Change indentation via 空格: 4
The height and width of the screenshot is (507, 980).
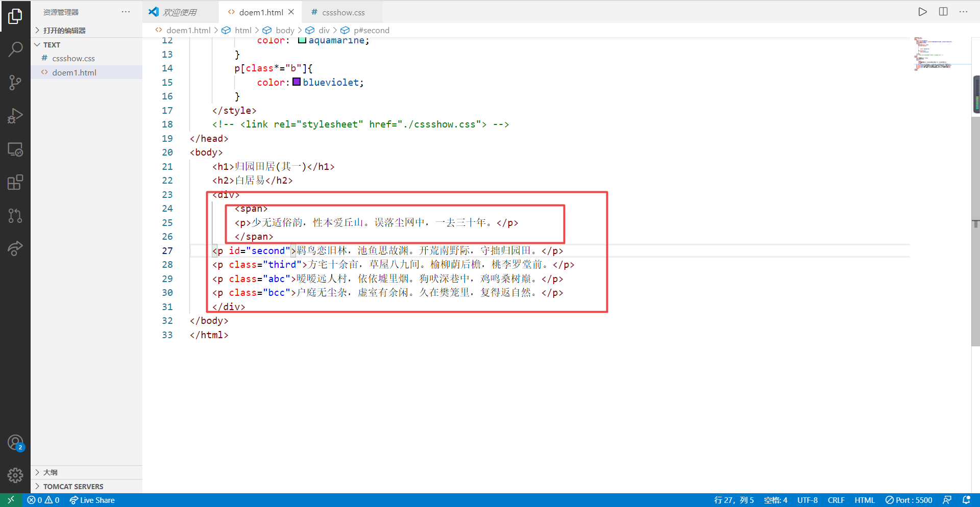pos(775,500)
